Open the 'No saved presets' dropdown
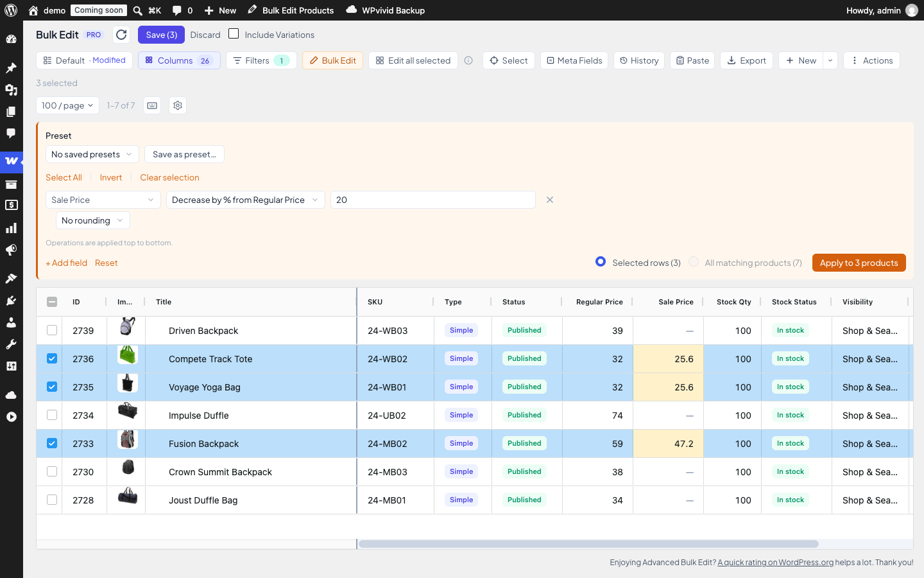Viewport: 924px width, 578px height. pyautogui.click(x=92, y=154)
